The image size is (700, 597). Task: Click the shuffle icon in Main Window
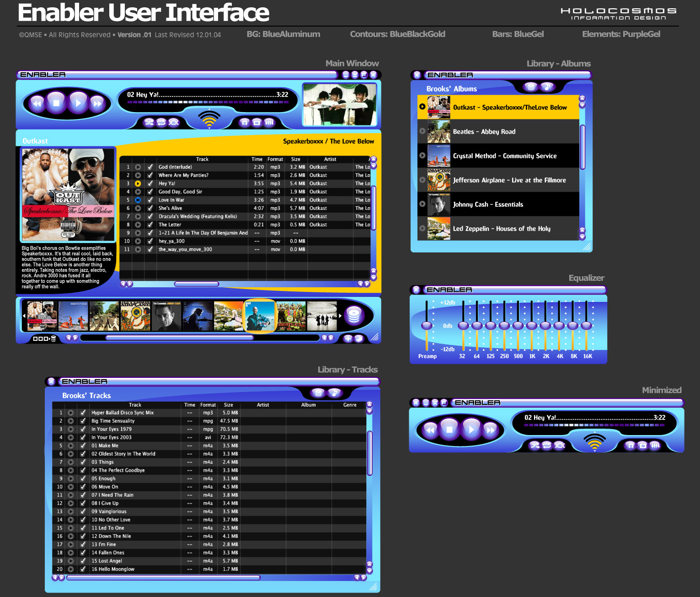[149, 122]
